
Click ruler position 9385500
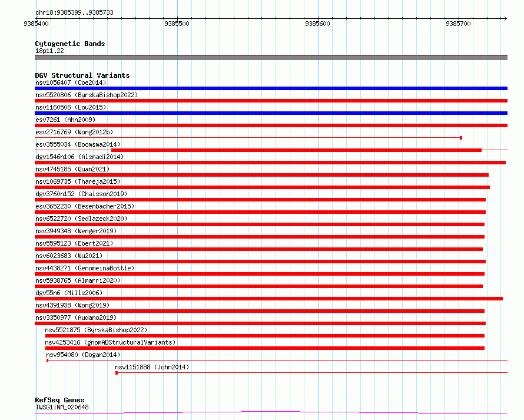click(x=177, y=24)
